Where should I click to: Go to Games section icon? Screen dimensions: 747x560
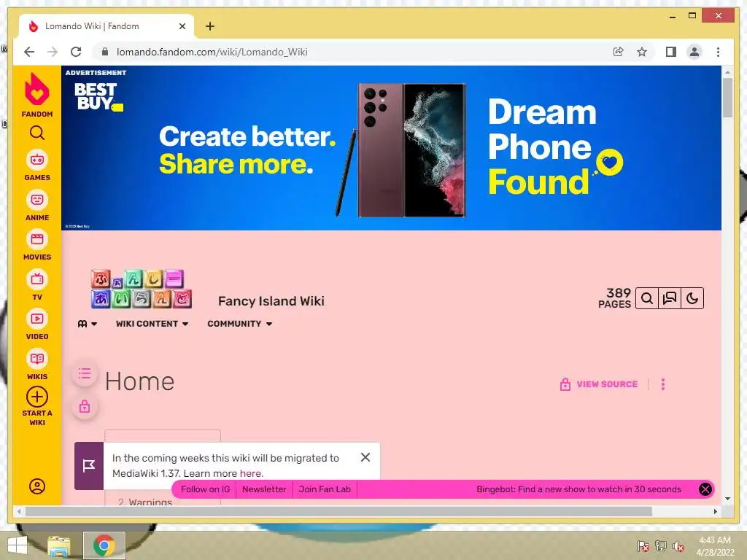coord(37,160)
